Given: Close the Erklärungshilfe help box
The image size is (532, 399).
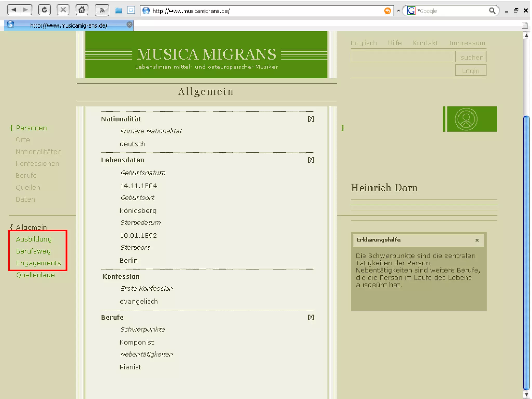Looking at the screenshot, I should [477, 240].
